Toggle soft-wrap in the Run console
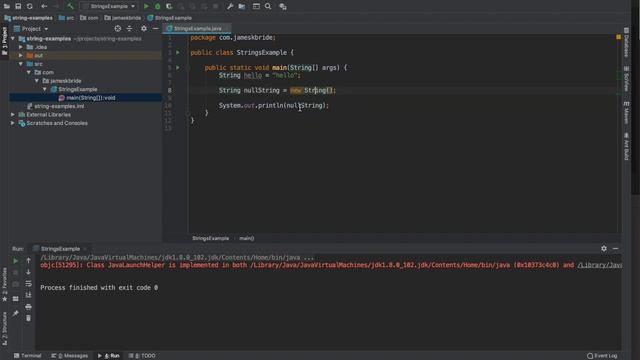 click(x=28, y=283)
